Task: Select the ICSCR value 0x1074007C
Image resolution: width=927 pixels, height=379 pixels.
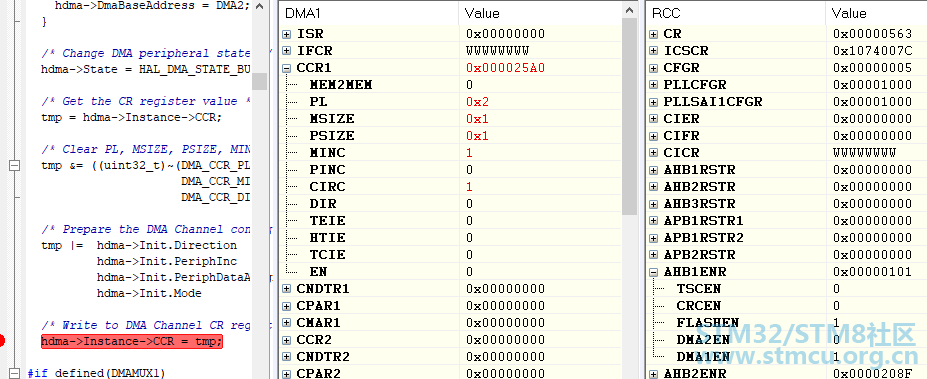Action: (x=872, y=51)
